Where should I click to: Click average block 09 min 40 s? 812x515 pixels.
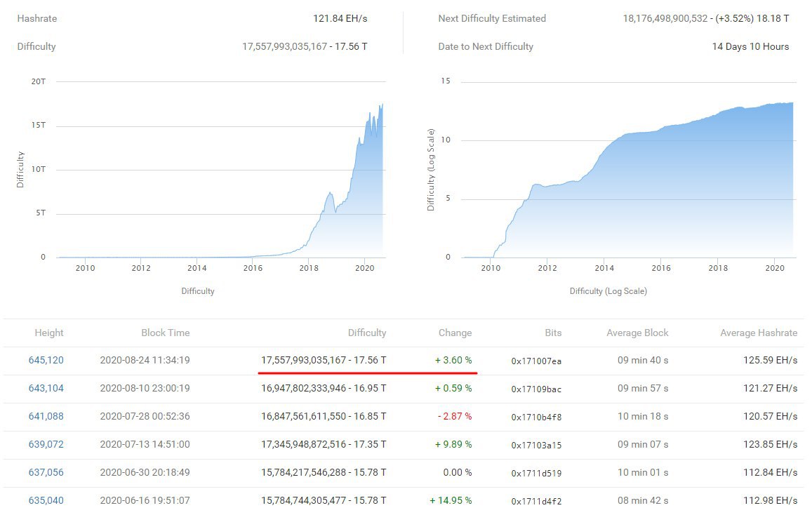pos(643,360)
